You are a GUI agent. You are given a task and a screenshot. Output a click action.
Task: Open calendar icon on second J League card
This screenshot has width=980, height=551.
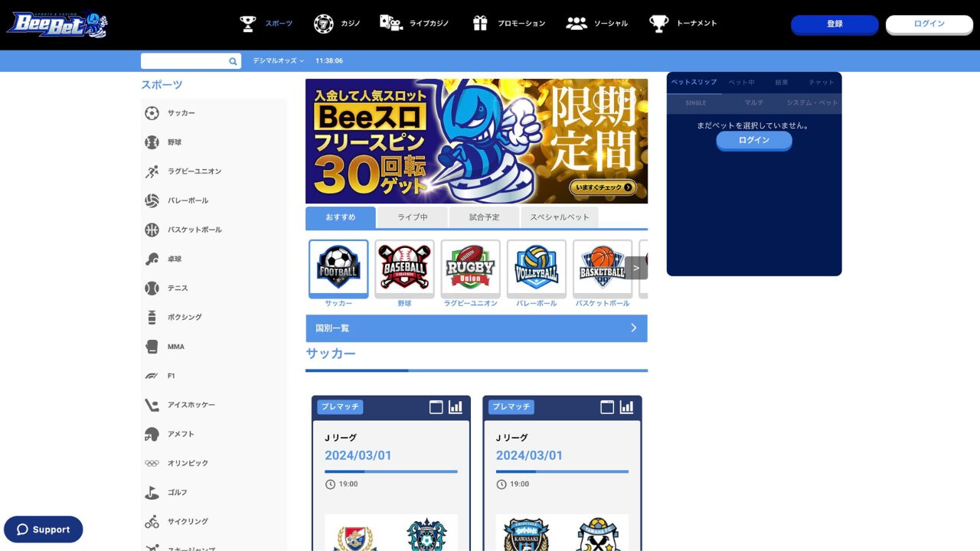607,407
